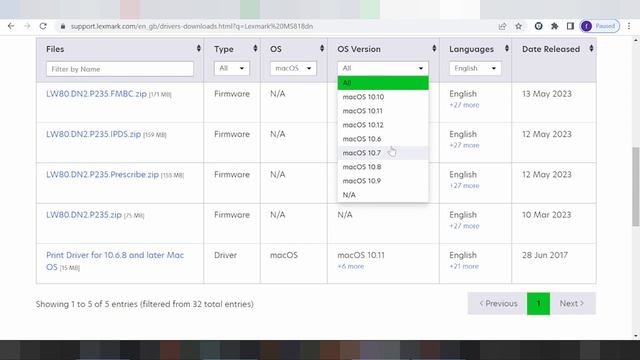Click the share page icon in address bar

(502, 26)
